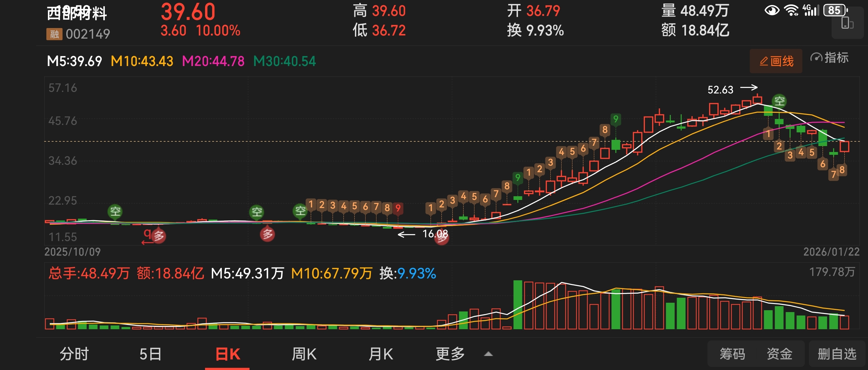Image resolution: width=868 pixels, height=370 pixels.
Task: Tap the battery 85 indicator
Action: click(x=835, y=10)
